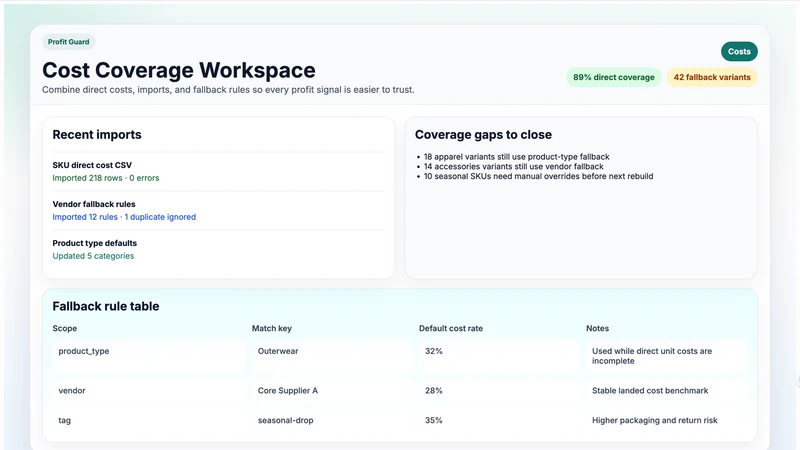Click the 14 accessories variants bullet
Viewport: 800px width, 450px height.
click(x=513, y=166)
